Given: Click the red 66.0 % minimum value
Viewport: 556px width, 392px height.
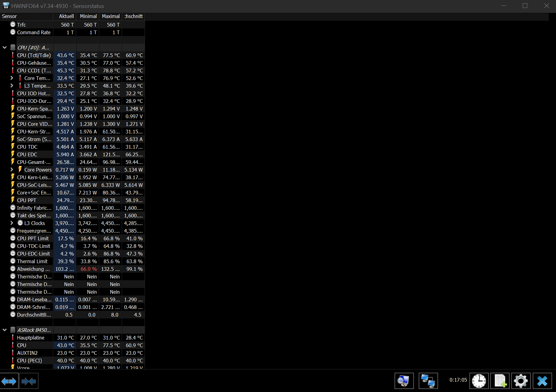Looking at the screenshot, I should 89,269.
